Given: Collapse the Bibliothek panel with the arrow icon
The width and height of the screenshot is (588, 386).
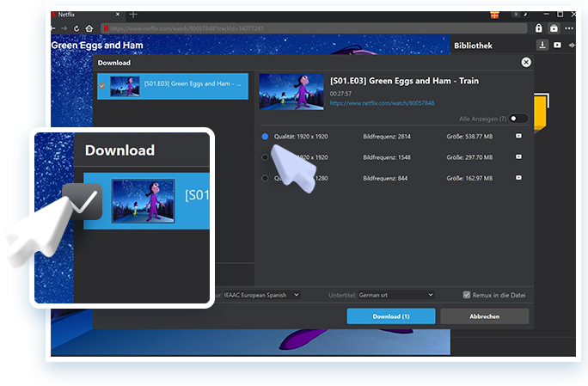Looking at the screenshot, I should (x=572, y=45).
